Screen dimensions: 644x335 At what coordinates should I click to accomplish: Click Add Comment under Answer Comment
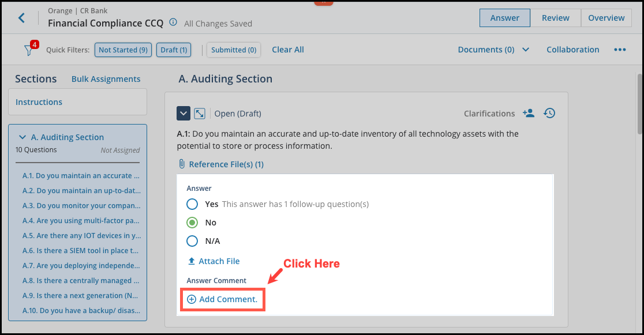(222, 299)
